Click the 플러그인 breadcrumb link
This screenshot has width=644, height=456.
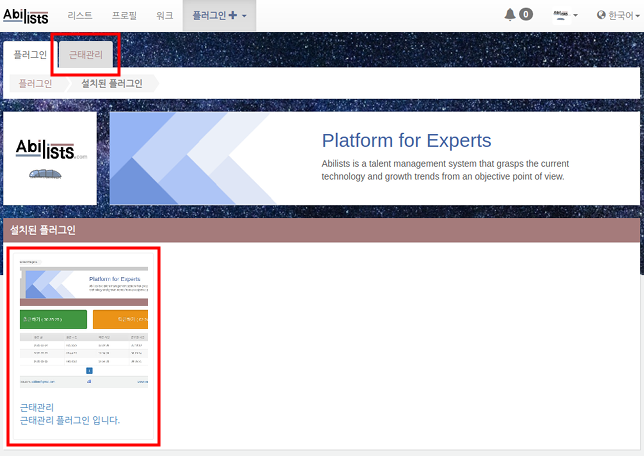pos(35,83)
